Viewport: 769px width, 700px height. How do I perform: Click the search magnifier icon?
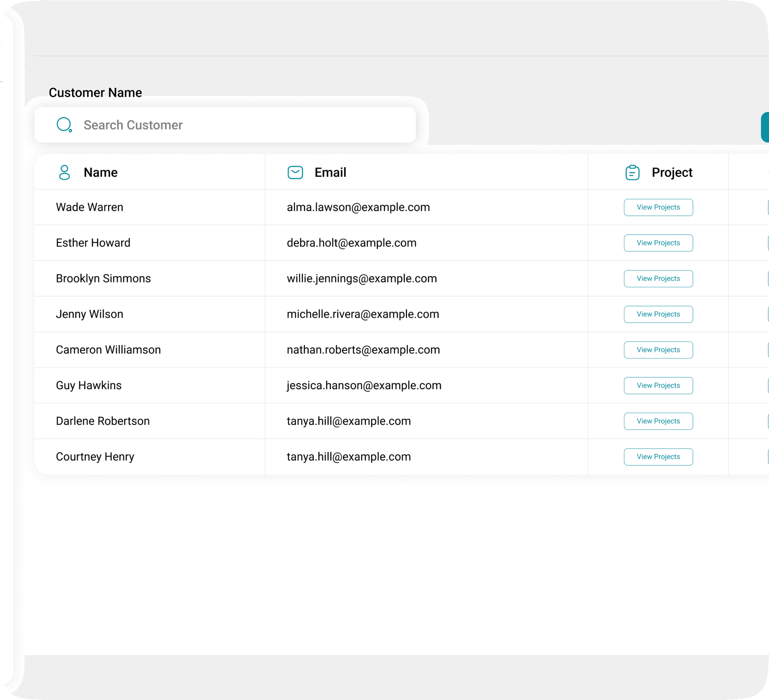tap(64, 125)
